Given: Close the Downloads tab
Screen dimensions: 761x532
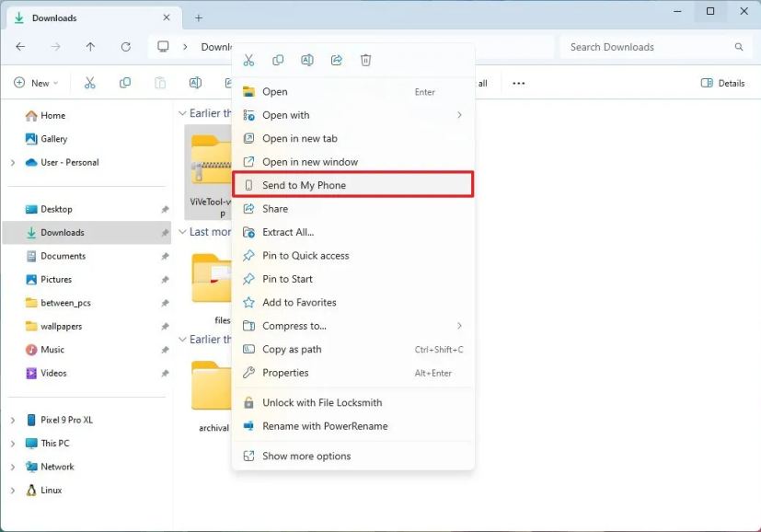Looking at the screenshot, I should (x=167, y=17).
